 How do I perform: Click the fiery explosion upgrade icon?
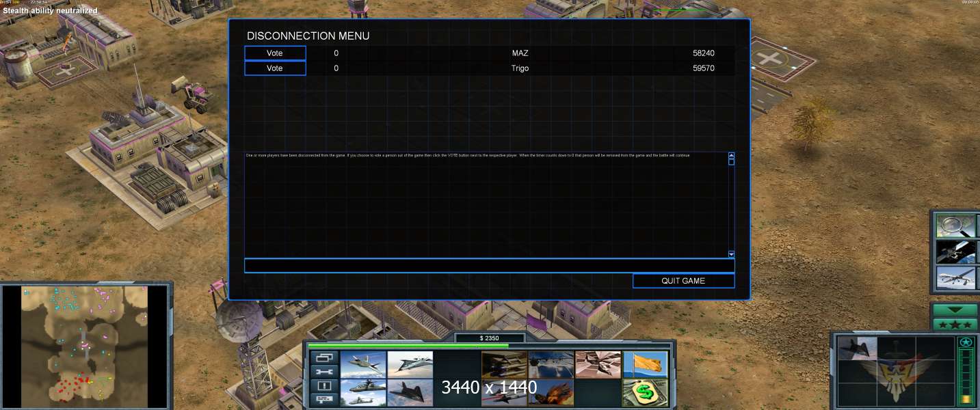[551, 393]
